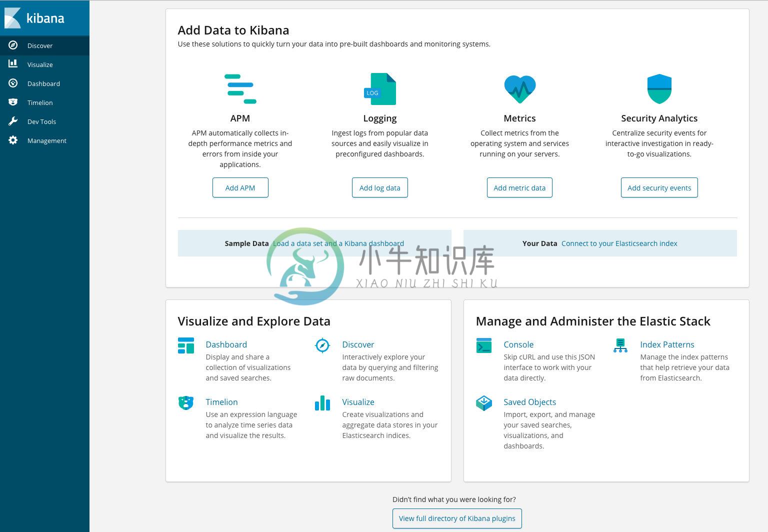Click the Logging LOG file icon
The height and width of the screenshot is (532, 768).
coord(380,89)
